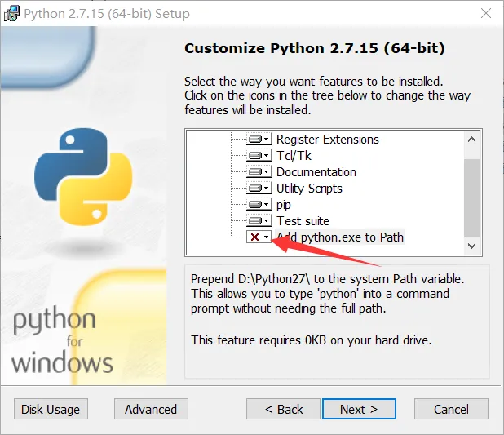
Task: Cancel the Python setup
Action: [x=451, y=409]
